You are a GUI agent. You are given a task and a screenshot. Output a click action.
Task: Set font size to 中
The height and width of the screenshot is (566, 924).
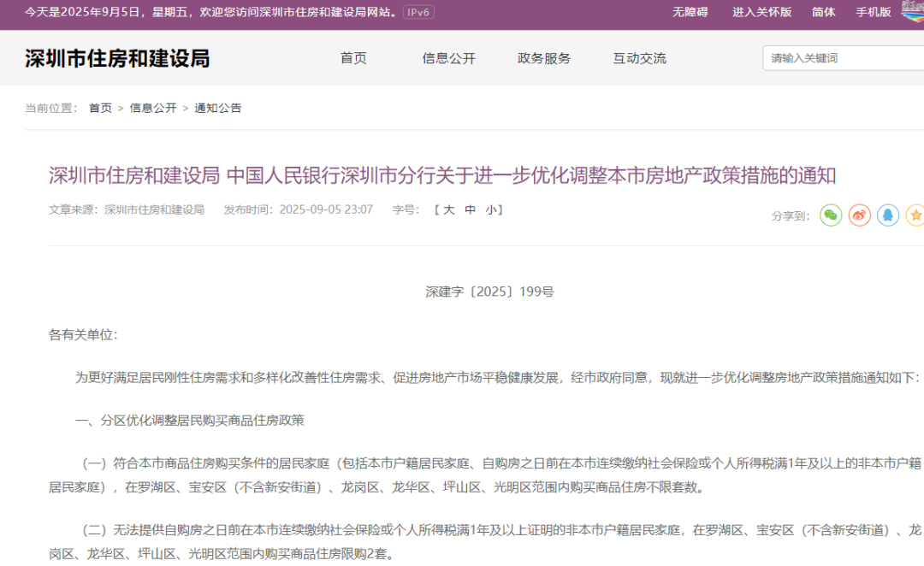coord(471,209)
